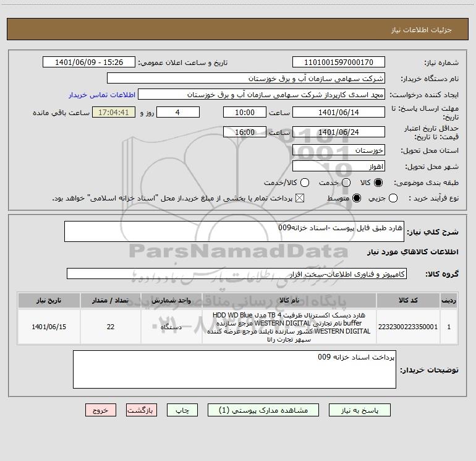Open مشاهده مدارک پیوستی (1) button

(x=263, y=410)
